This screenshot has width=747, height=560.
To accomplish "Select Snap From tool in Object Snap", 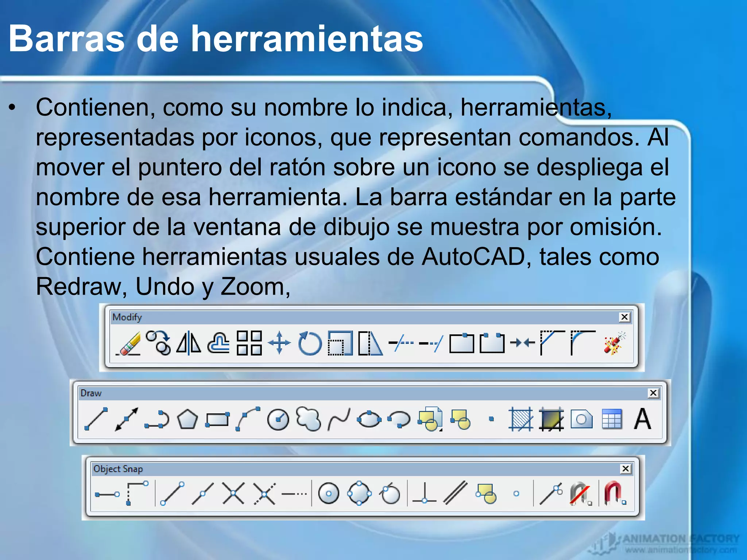I will (x=138, y=493).
